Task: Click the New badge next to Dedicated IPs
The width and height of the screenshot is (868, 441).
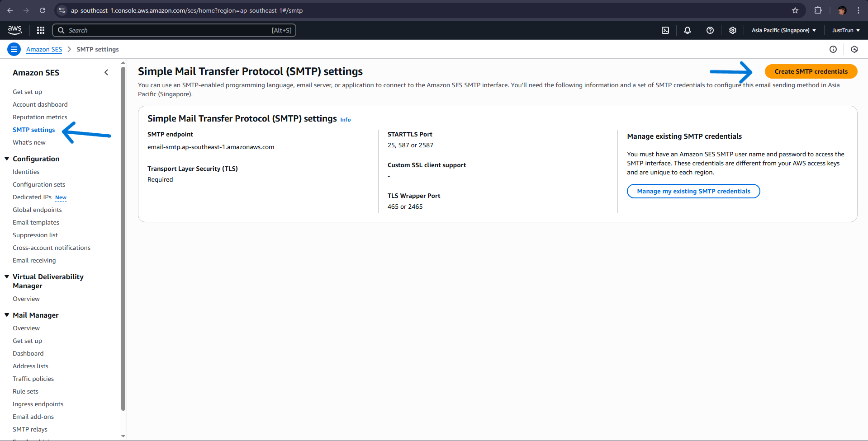Action: coord(61,197)
